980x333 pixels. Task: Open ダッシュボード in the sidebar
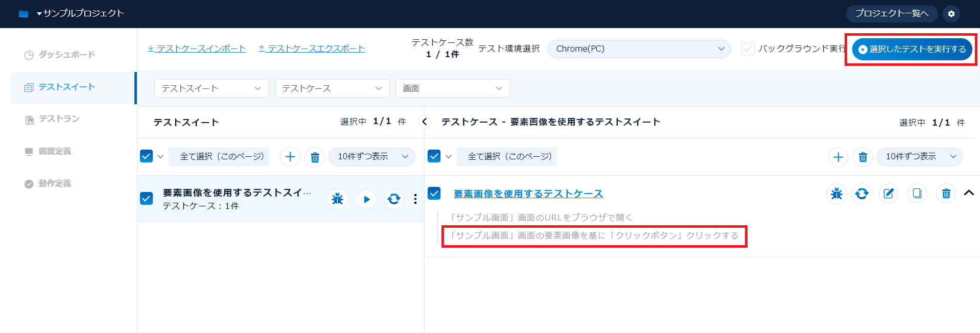[66, 55]
